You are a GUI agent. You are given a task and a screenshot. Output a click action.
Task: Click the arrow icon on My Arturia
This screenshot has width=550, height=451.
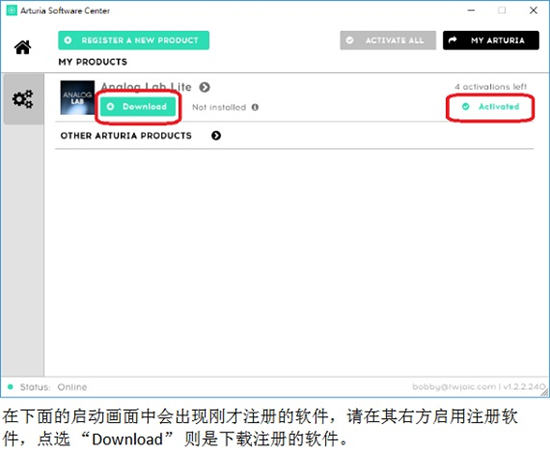point(453,40)
